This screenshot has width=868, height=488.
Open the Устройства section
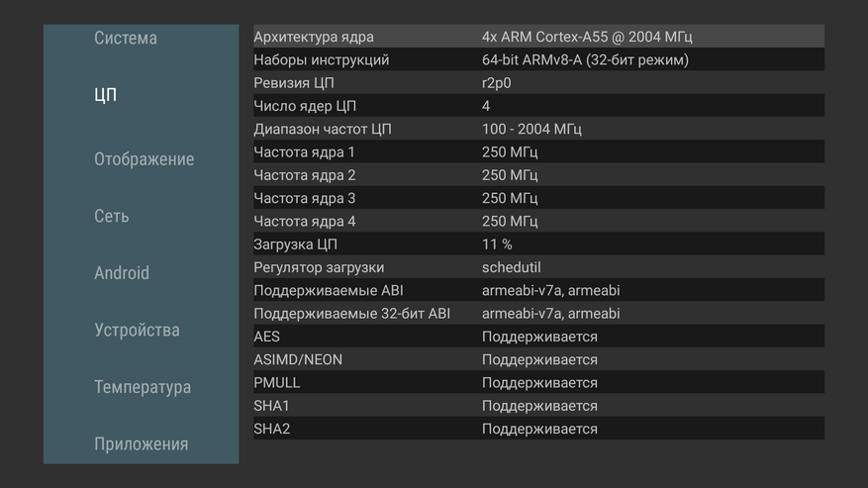tap(137, 330)
